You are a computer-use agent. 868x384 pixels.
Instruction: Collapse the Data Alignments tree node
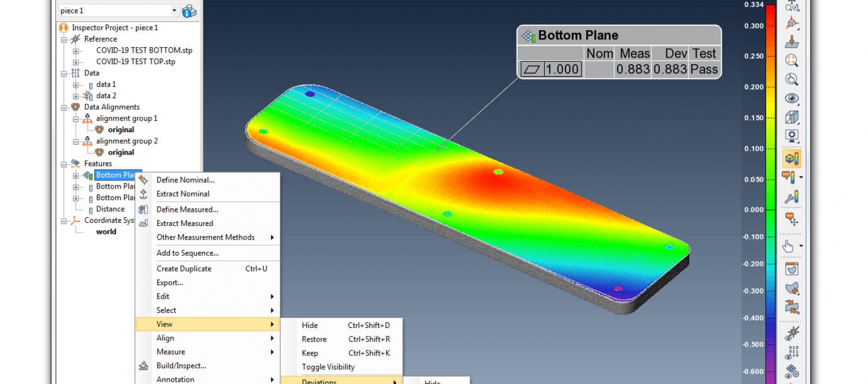pos(64,108)
